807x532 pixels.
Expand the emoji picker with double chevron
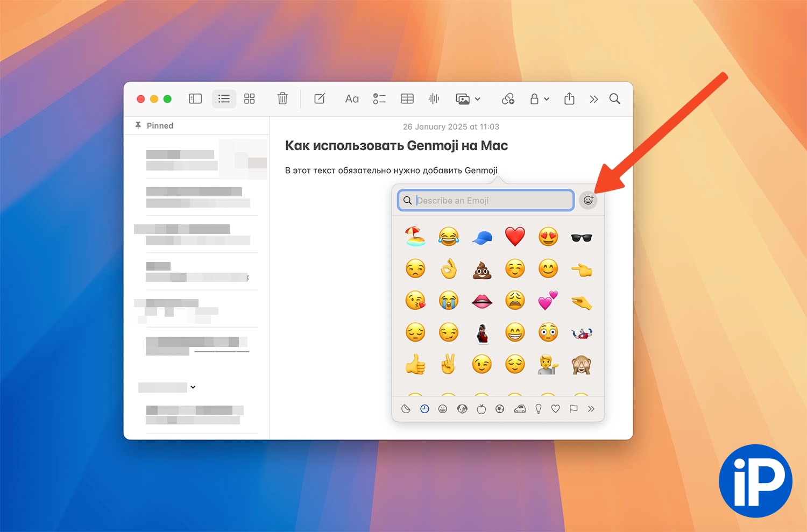(x=591, y=409)
